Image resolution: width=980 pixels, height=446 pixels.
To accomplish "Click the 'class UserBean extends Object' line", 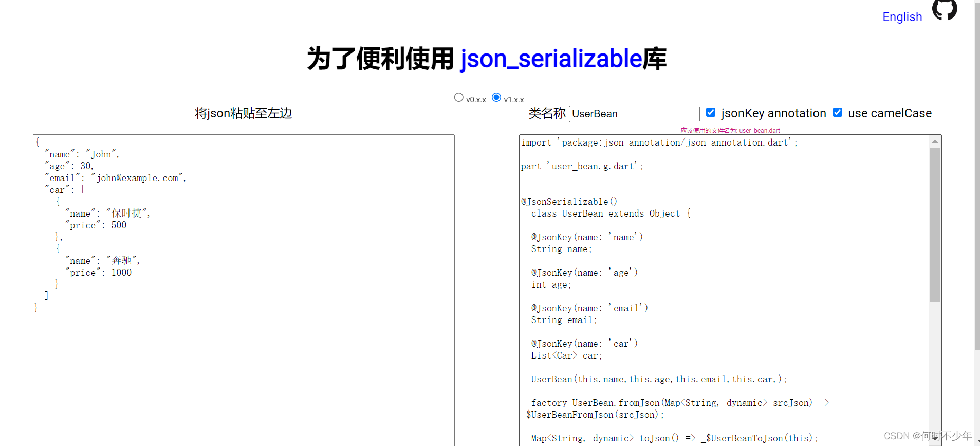I will click(611, 213).
